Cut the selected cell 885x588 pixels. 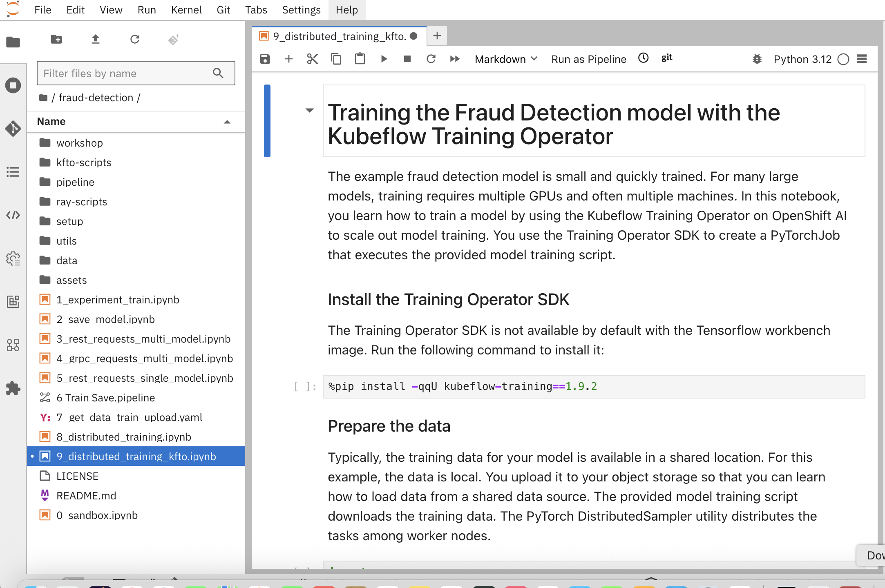pyautogui.click(x=313, y=59)
